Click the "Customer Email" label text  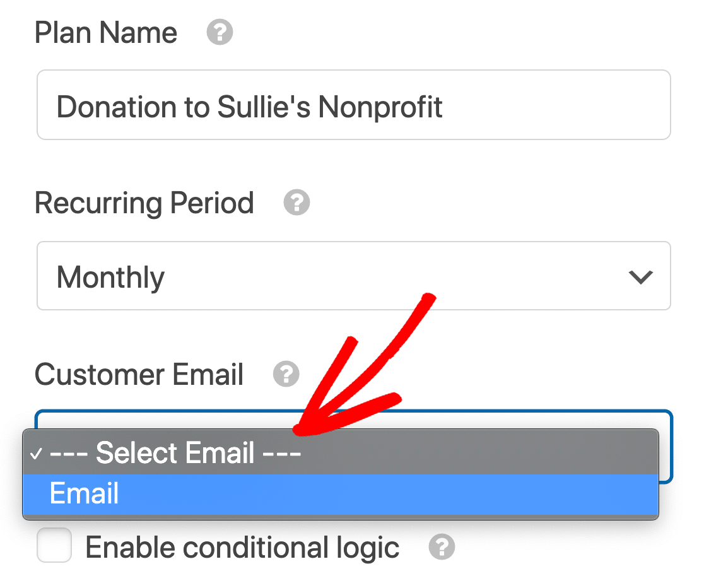point(139,374)
